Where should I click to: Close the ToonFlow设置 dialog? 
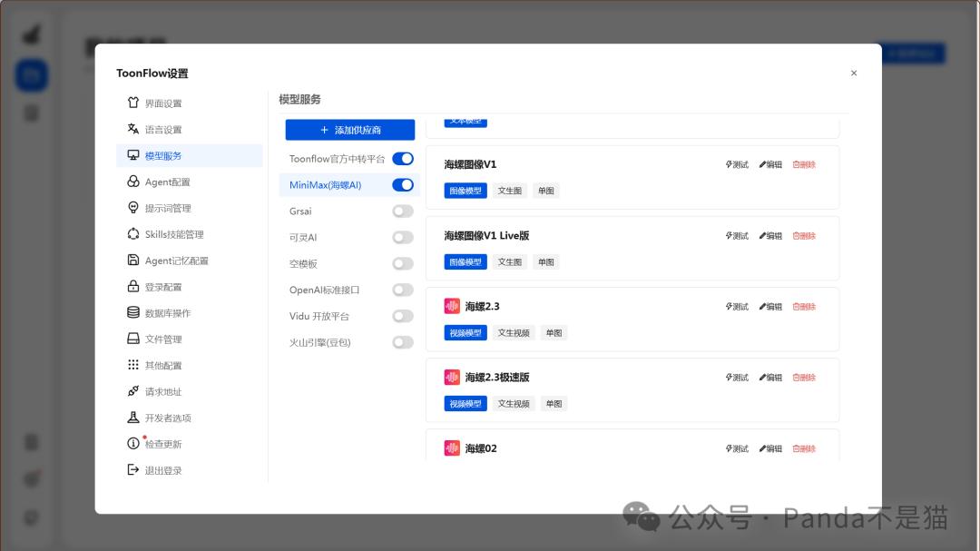point(854,74)
